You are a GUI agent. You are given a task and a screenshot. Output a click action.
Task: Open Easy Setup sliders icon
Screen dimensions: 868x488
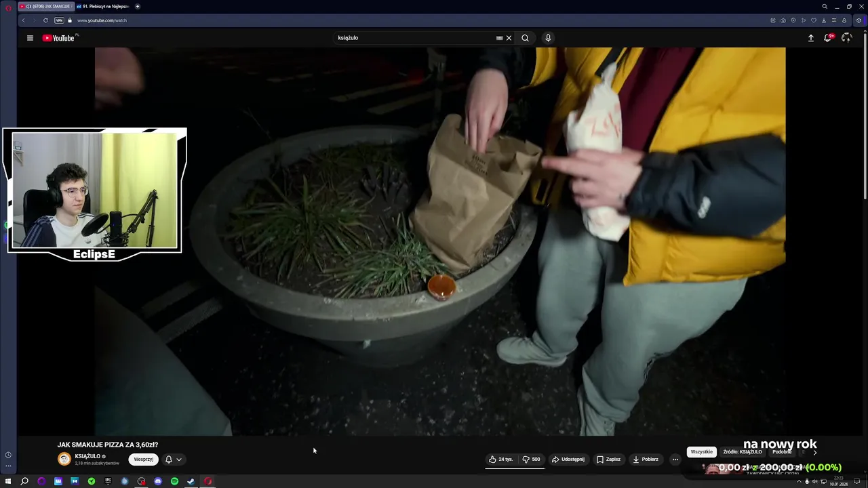click(834, 20)
